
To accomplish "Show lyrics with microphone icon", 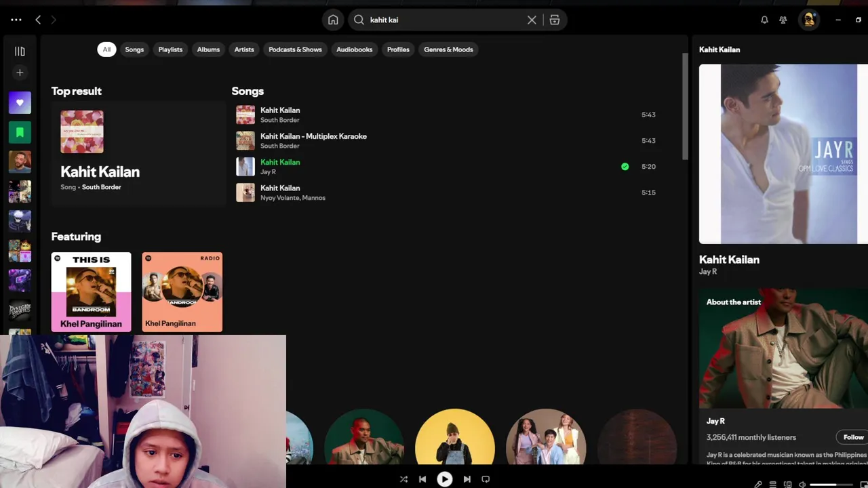I will click(758, 485).
